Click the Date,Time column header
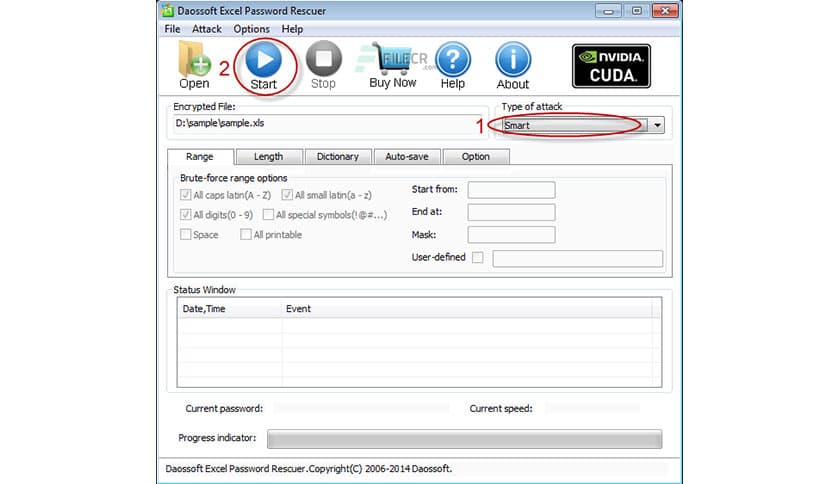The height and width of the screenshot is (484, 836). pyautogui.click(x=229, y=309)
